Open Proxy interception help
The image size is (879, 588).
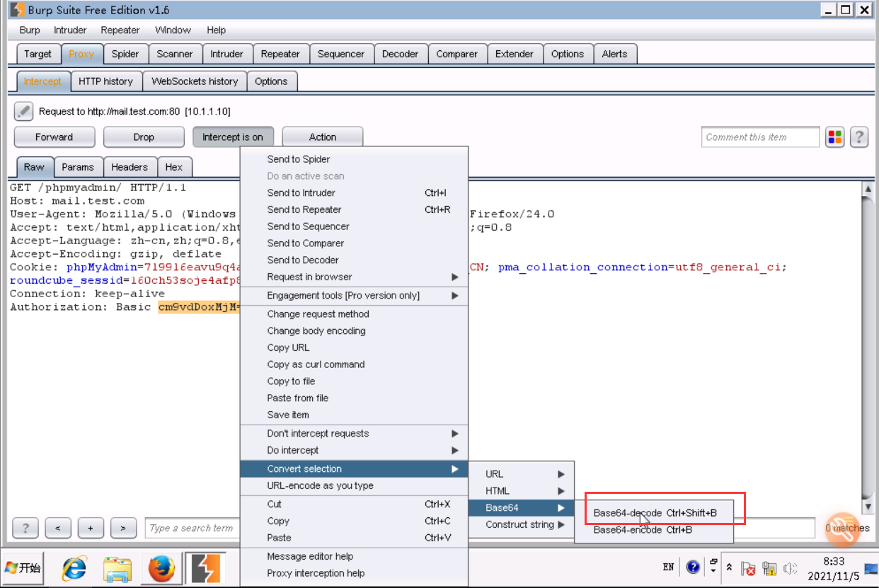(354, 573)
